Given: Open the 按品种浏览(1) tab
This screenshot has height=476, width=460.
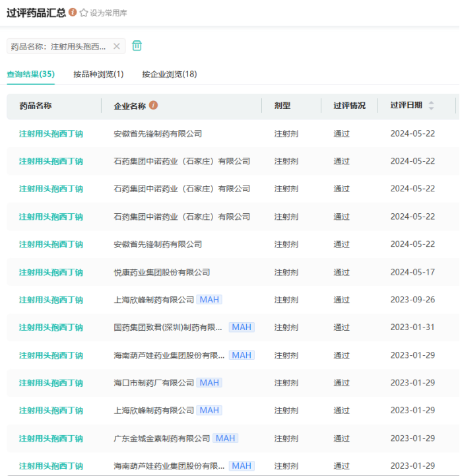Looking at the screenshot, I should click(x=98, y=74).
